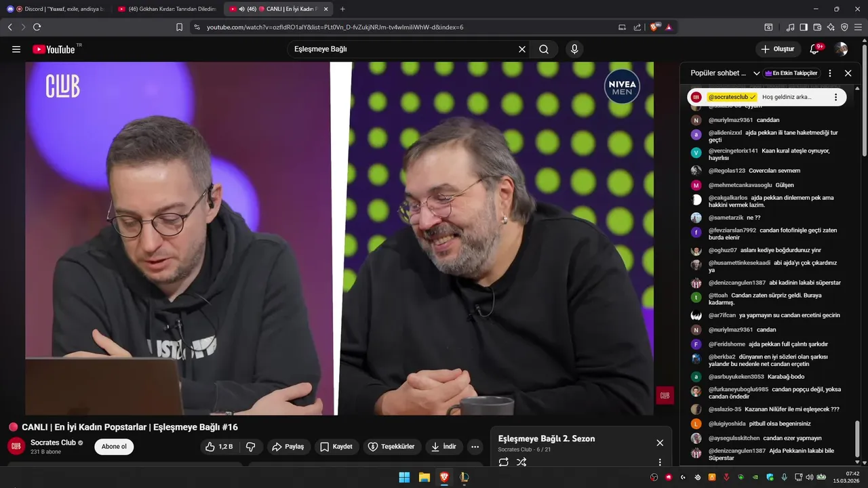
Task: Run search with the magnifier button
Action: [544, 49]
